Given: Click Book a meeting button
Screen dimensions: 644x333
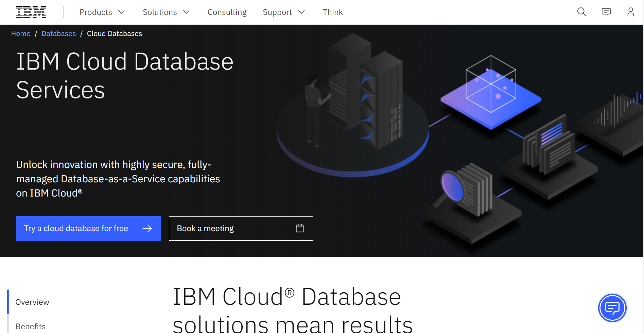Looking at the screenshot, I should pyautogui.click(x=241, y=228).
